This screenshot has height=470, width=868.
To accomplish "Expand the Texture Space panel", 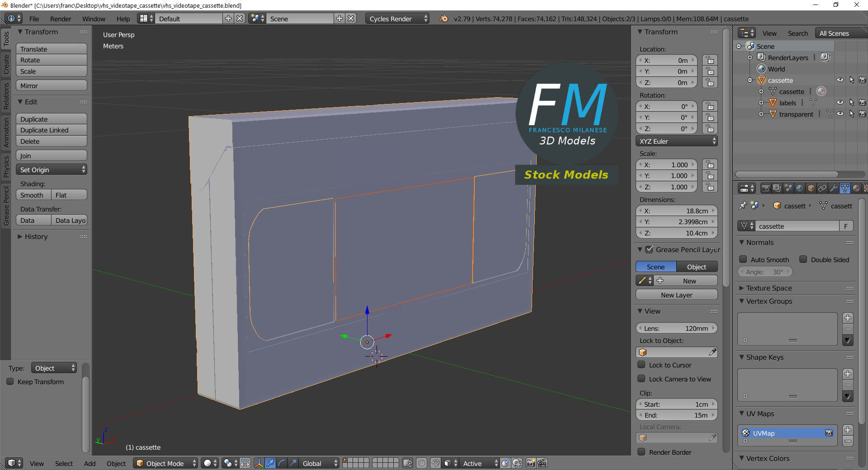I will 769,288.
